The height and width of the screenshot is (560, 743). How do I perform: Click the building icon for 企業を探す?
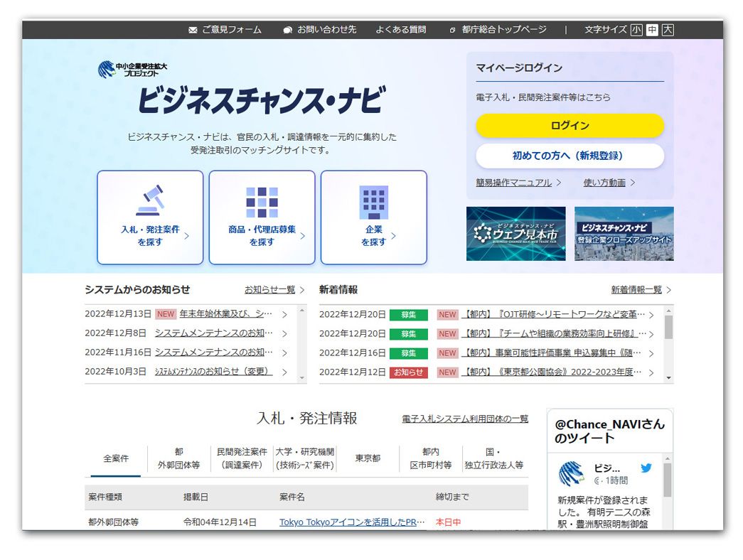click(373, 203)
